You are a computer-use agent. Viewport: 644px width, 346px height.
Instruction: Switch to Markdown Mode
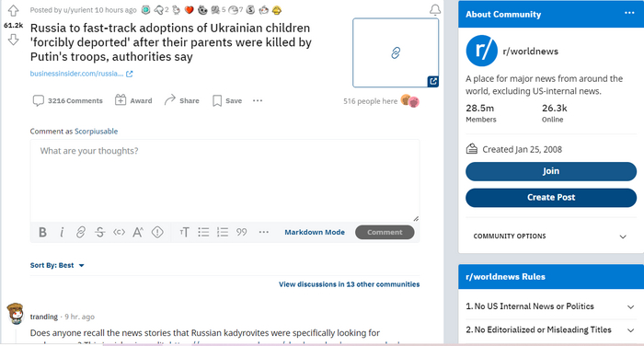tap(315, 232)
